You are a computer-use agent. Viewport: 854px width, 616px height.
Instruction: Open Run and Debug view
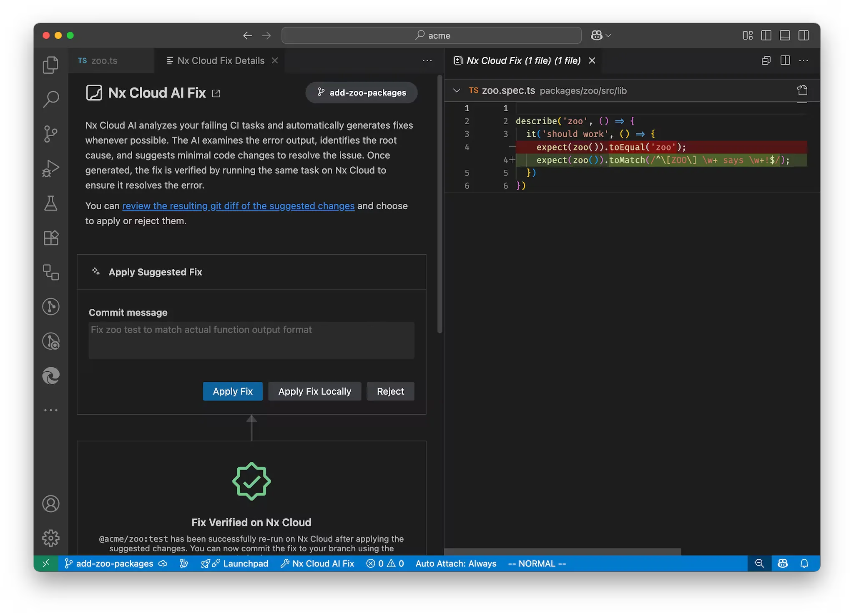(50, 168)
